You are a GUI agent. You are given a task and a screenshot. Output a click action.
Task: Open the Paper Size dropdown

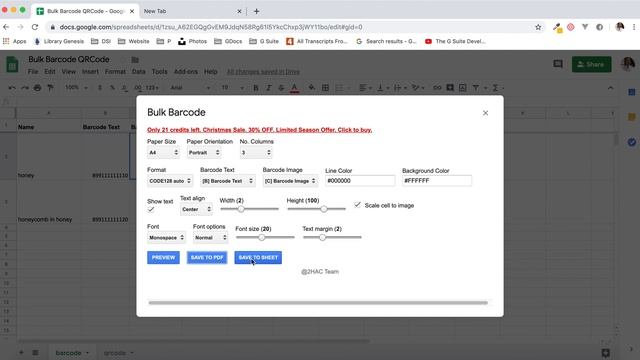pyautogui.click(x=164, y=153)
